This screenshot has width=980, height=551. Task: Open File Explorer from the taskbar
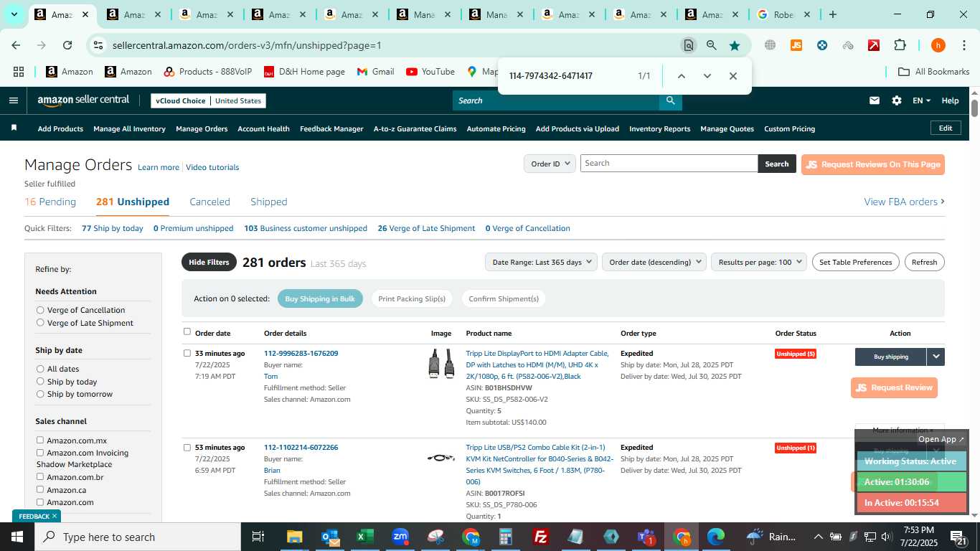point(294,537)
